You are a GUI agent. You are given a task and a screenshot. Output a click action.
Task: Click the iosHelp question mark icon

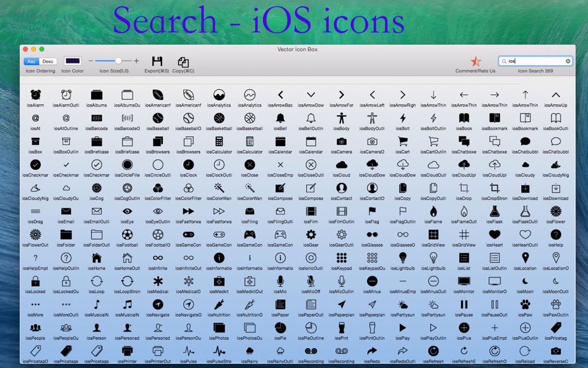click(x=556, y=234)
